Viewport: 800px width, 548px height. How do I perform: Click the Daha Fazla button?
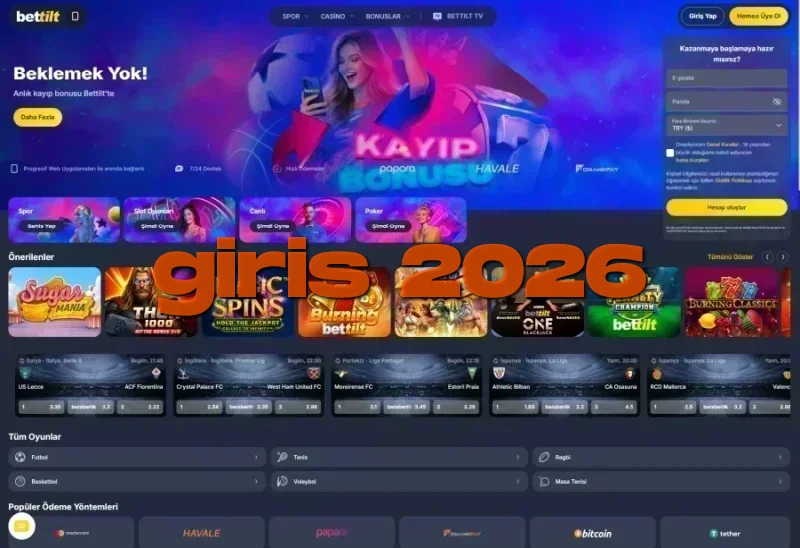[x=37, y=117]
